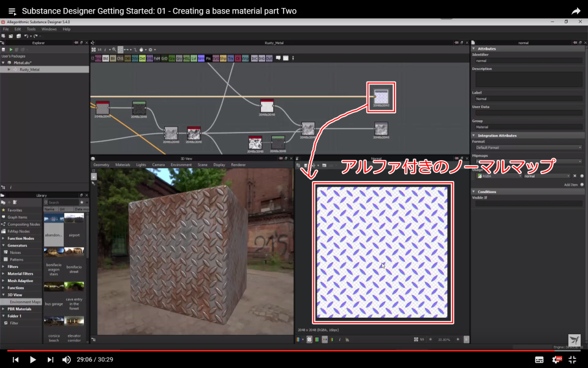Image resolution: width=588 pixels, height=368 pixels.
Task: Add an FX-Map (FxM) node from toolbar
Action: coord(157,59)
